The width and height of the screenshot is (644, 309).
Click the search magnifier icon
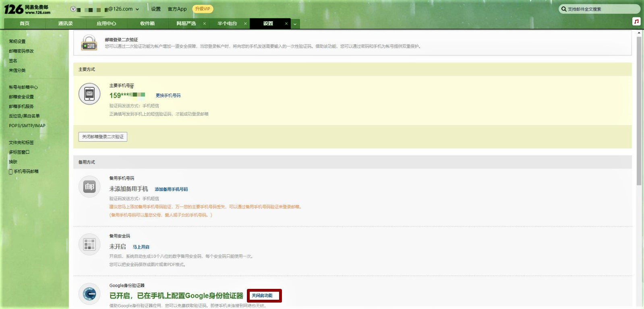[x=564, y=9]
